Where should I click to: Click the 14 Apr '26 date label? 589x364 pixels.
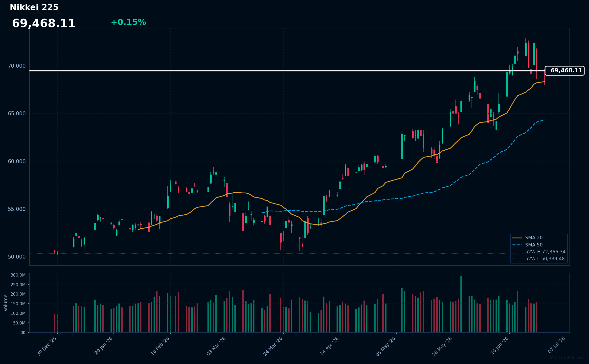pos(329,346)
